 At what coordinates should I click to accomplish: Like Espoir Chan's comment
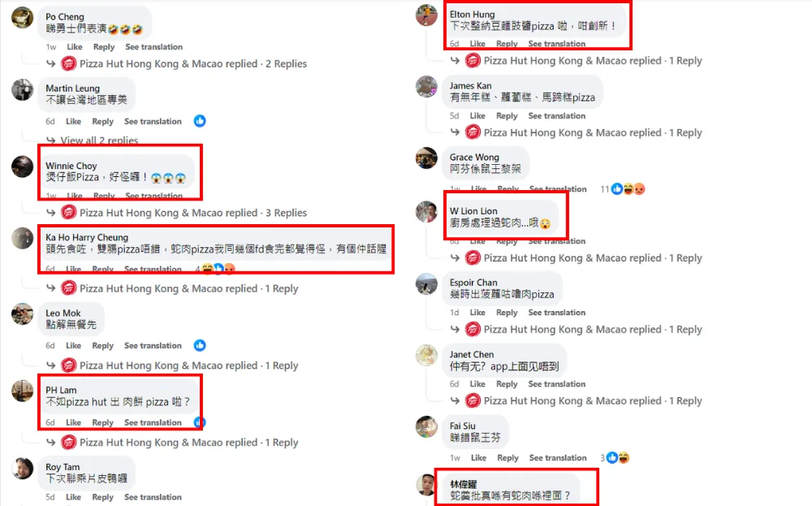477,313
